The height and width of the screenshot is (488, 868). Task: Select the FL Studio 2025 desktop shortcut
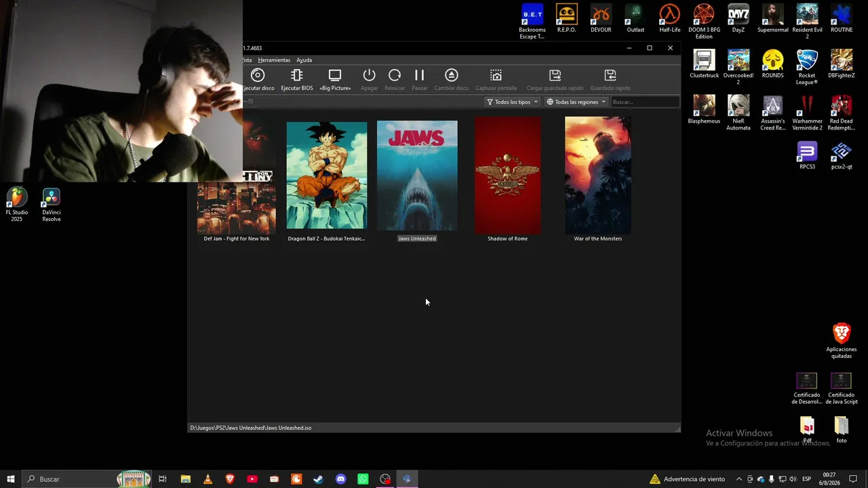tap(17, 205)
